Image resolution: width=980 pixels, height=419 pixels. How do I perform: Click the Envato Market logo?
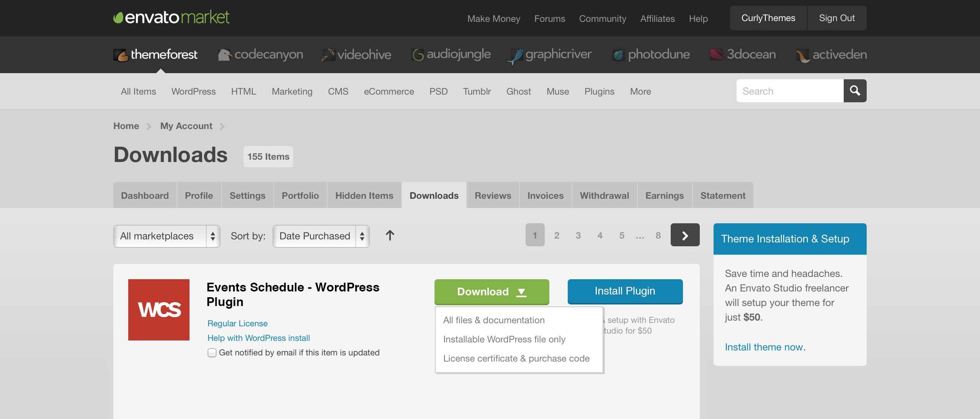click(171, 18)
